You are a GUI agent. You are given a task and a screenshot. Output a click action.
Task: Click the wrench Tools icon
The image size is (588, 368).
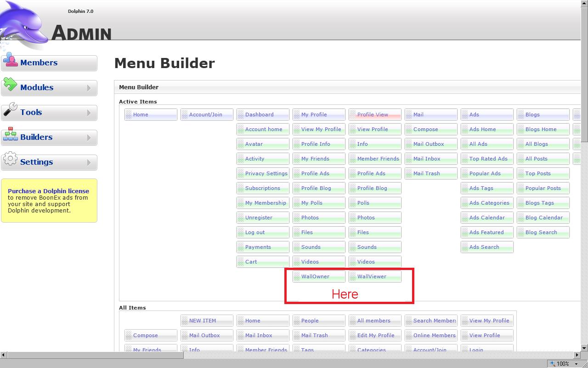tap(10, 109)
